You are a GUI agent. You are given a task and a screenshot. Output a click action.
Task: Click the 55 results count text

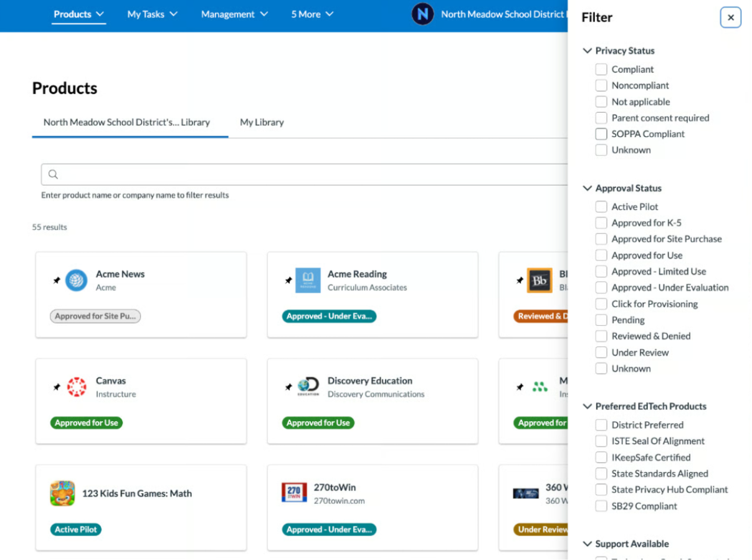[x=50, y=227]
